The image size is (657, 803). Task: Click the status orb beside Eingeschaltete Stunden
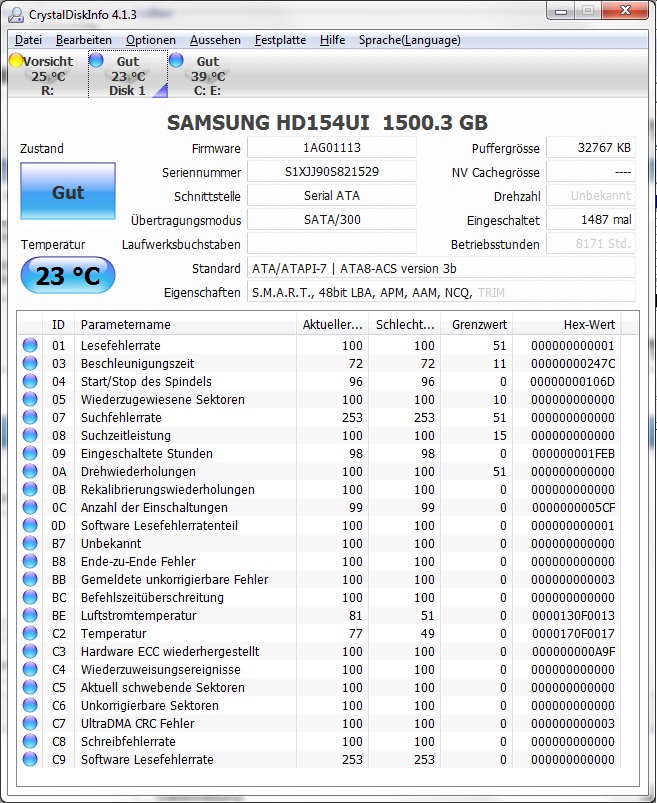[30, 453]
